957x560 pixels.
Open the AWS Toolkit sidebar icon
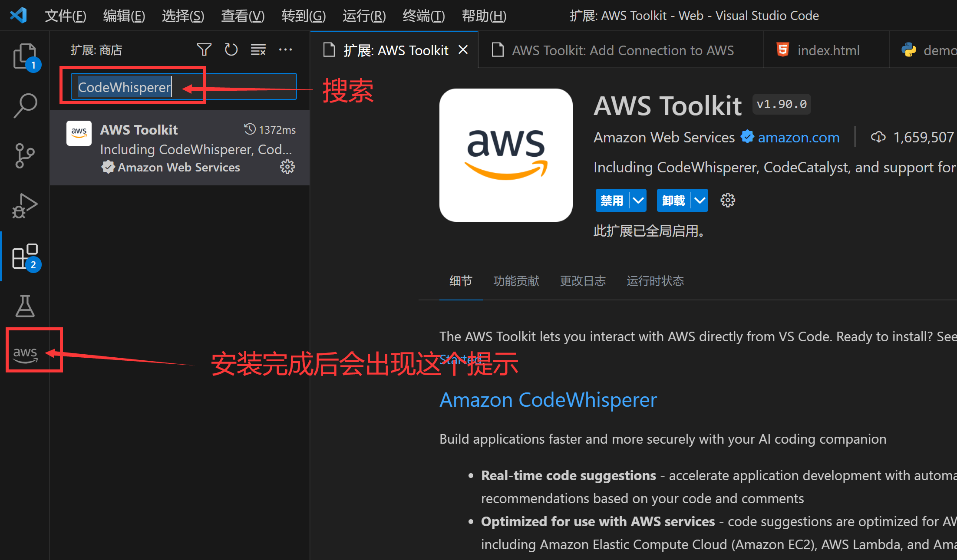pyautogui.click(x=25, y=352)
